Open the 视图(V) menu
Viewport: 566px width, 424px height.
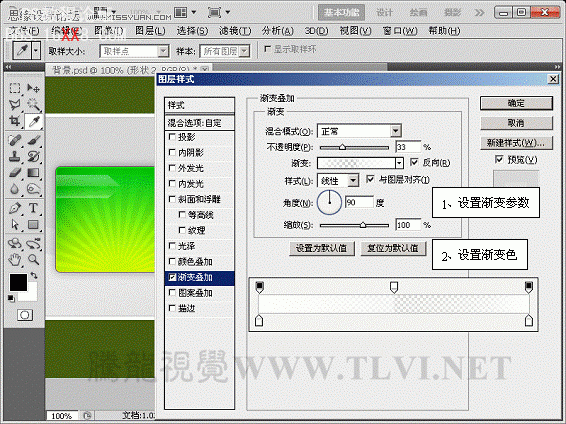click(355, 31)
